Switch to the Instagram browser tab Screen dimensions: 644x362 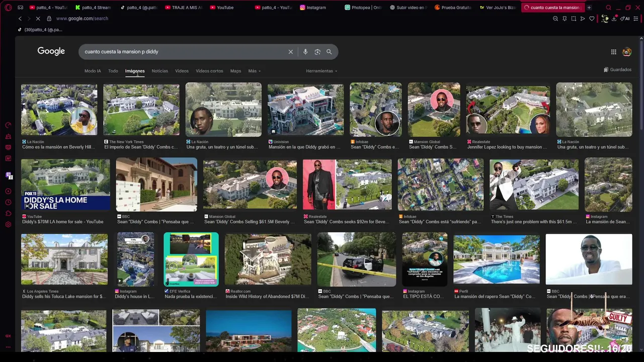point(318,8)
